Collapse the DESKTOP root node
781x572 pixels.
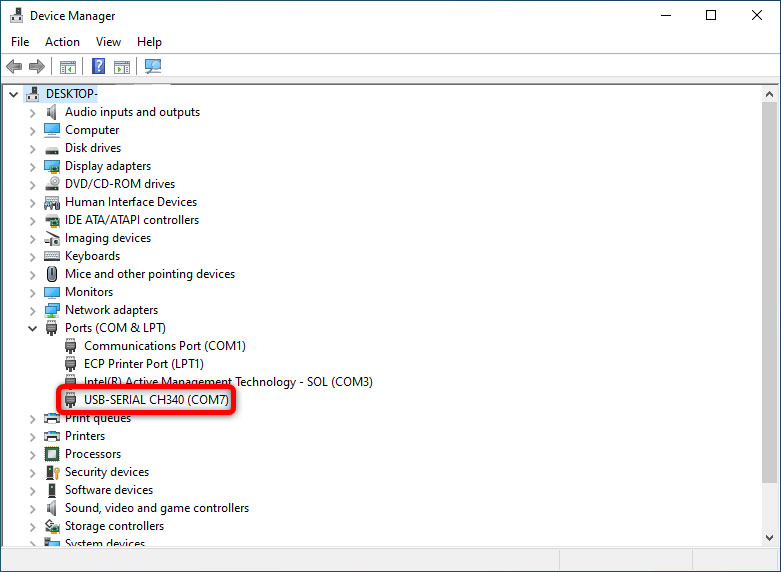(x=13, y=94)
